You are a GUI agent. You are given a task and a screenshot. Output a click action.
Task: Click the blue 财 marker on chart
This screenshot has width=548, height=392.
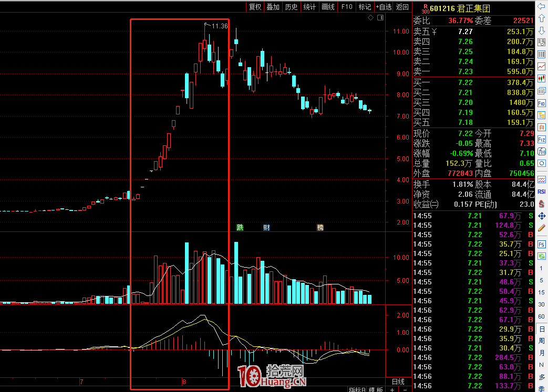click(x=266, y=228)
